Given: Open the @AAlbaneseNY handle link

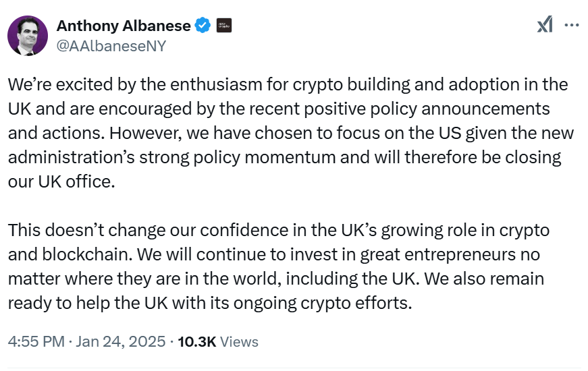Looking at the screenshot, I should pyautogui.click(x=111, y=46).
